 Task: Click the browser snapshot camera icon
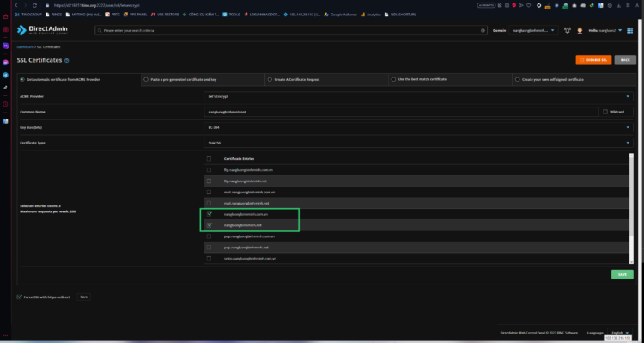[x=507, y=5]
